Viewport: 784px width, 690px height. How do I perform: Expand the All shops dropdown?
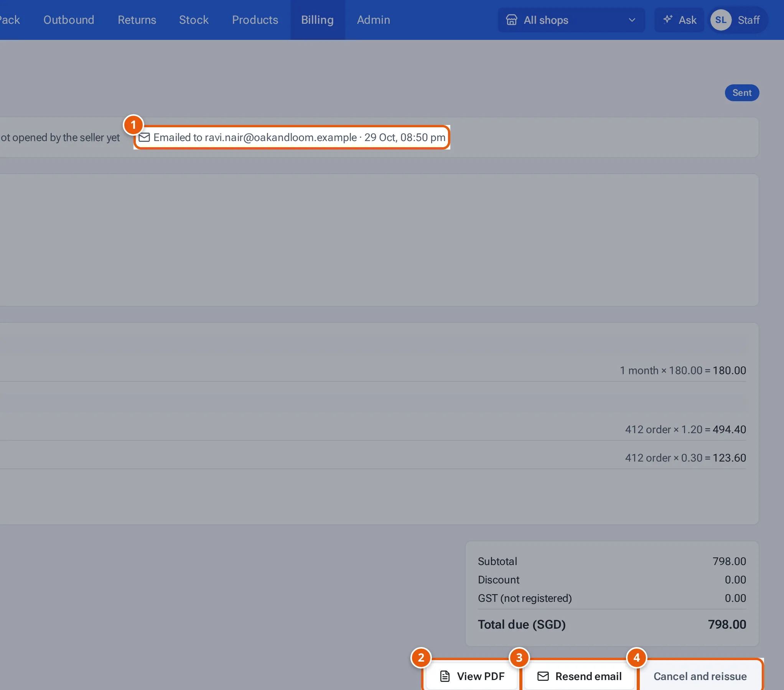pos(571,20)
